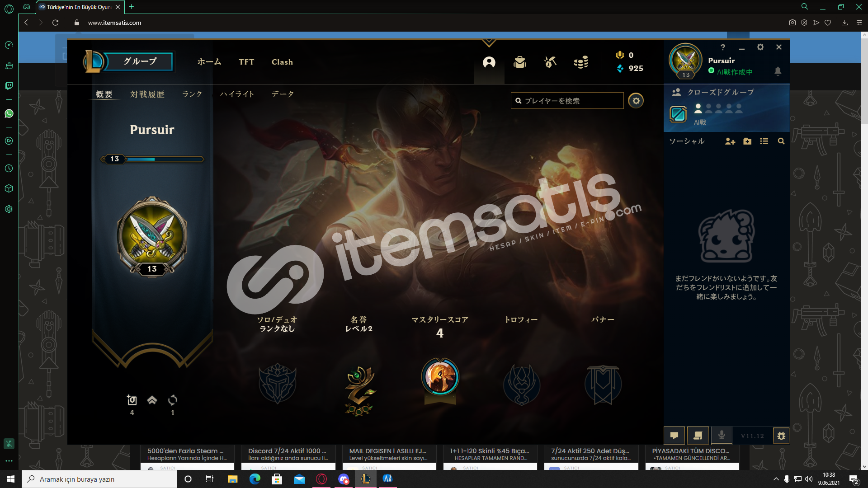868x488 pixels.
Task: Open the store coins icon
Action: pos(581,62)
